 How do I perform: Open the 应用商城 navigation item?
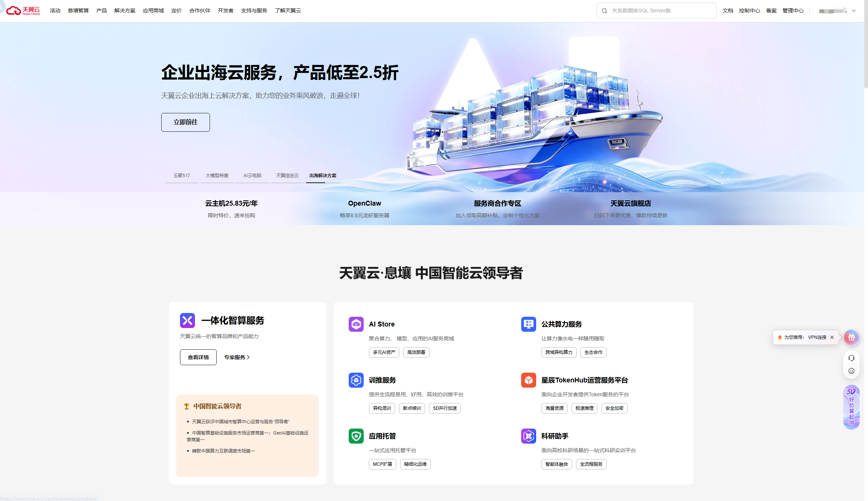point(153,11)
